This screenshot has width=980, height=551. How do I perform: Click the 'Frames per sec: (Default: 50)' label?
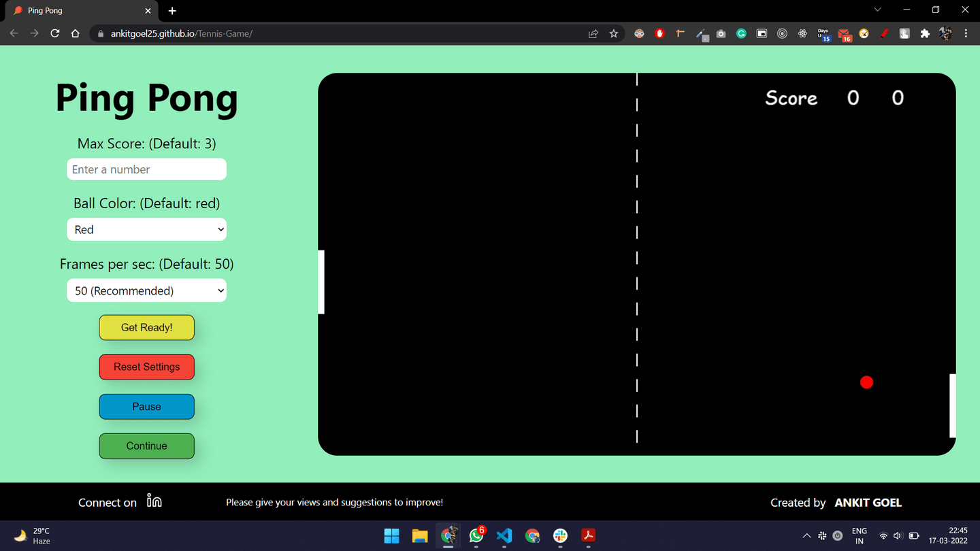[146, 264]
